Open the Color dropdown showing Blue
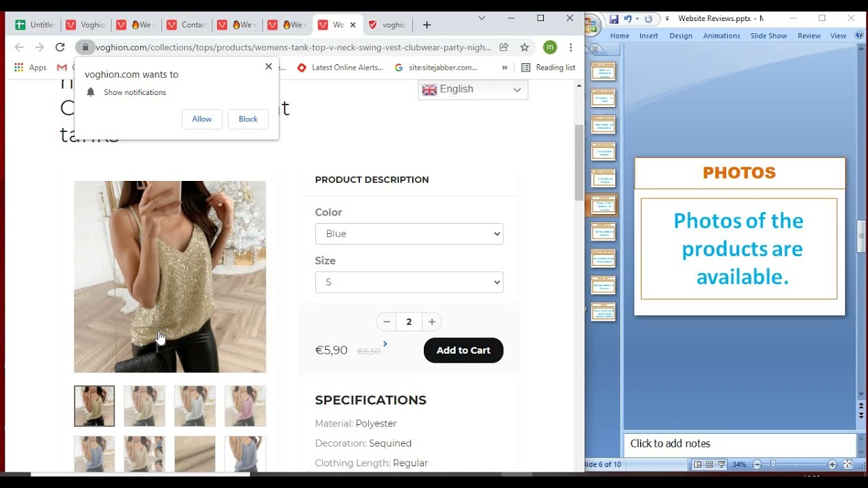 409,234
